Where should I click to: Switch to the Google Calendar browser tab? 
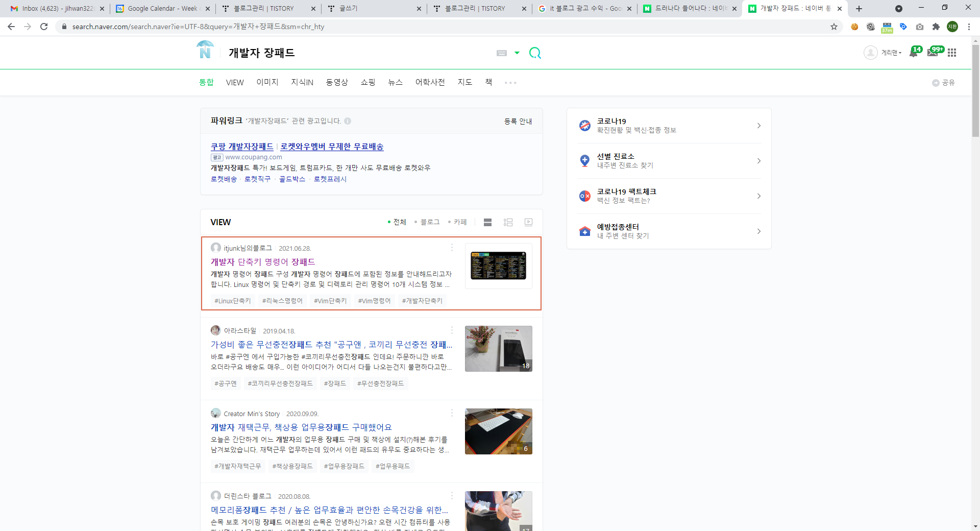[162, 9]
